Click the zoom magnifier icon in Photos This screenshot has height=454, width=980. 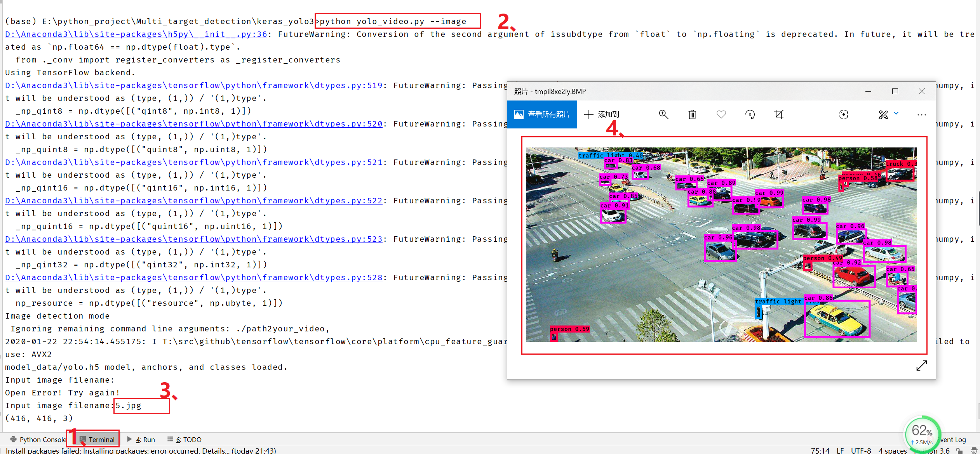tap(663, 114)
